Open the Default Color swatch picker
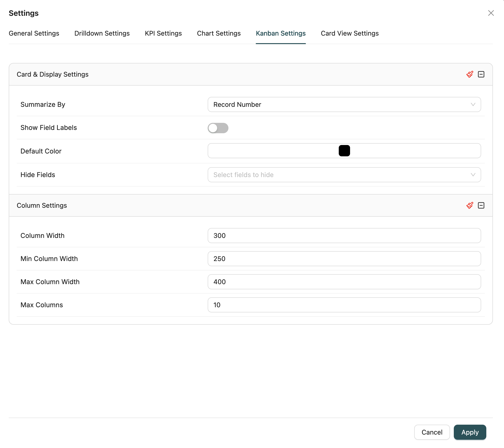 click(344, 151)
